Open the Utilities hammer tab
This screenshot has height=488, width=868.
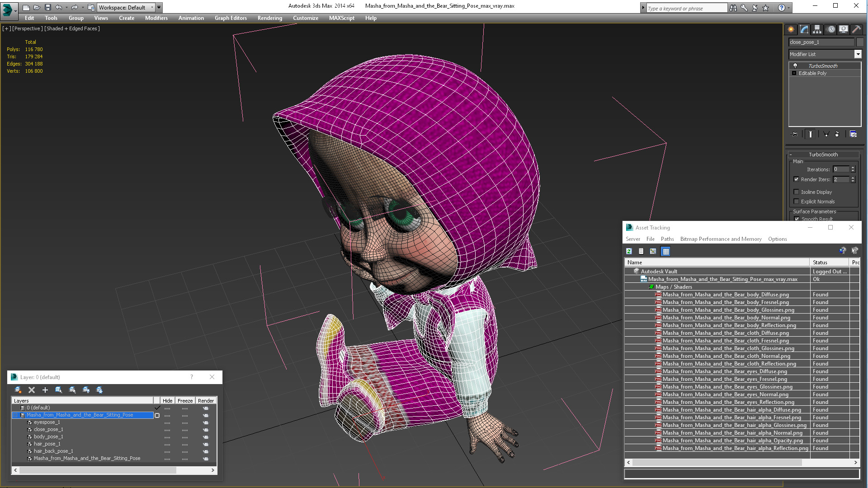[x=856, y=29]
